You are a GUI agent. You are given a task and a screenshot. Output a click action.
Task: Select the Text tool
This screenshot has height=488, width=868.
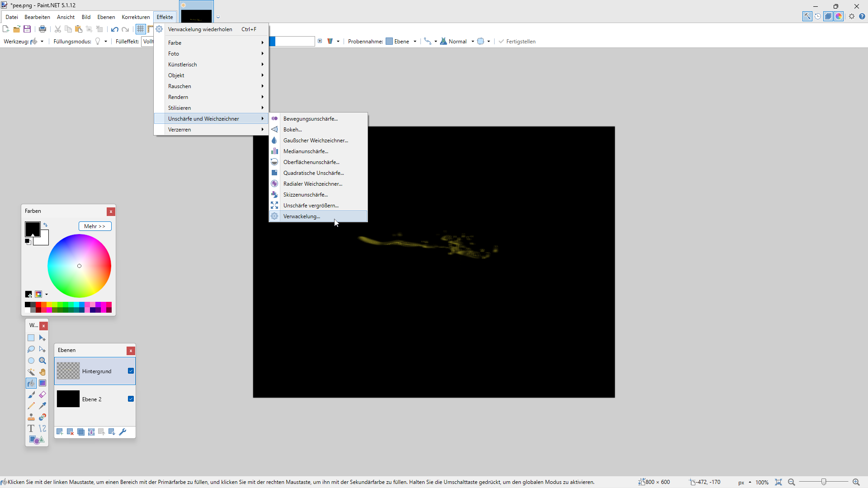31,428
